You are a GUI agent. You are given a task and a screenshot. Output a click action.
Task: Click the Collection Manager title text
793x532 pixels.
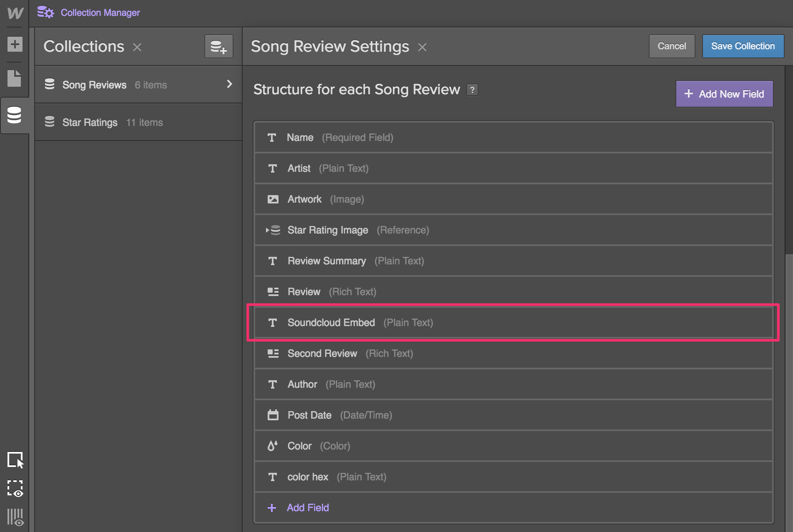(x=100, y=13)
